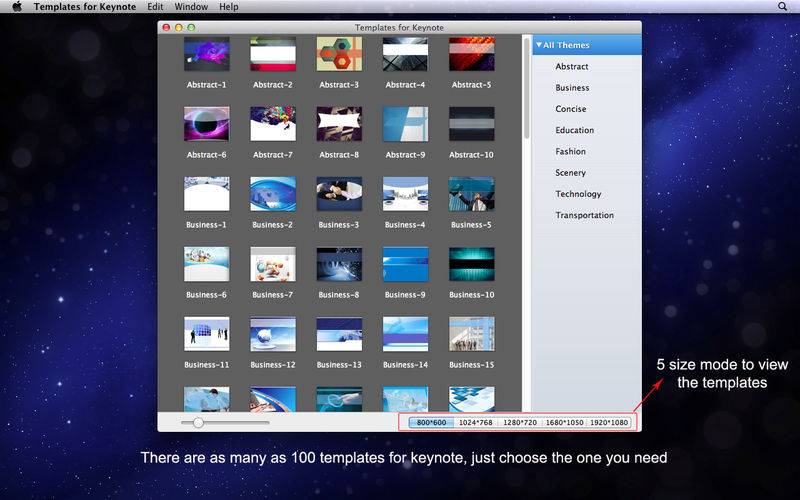Pick the Business-14 template thumbnail
Image resolution: width=800 pixels, height=500 pixels.
pyautogui.click(x=406, y=334)
